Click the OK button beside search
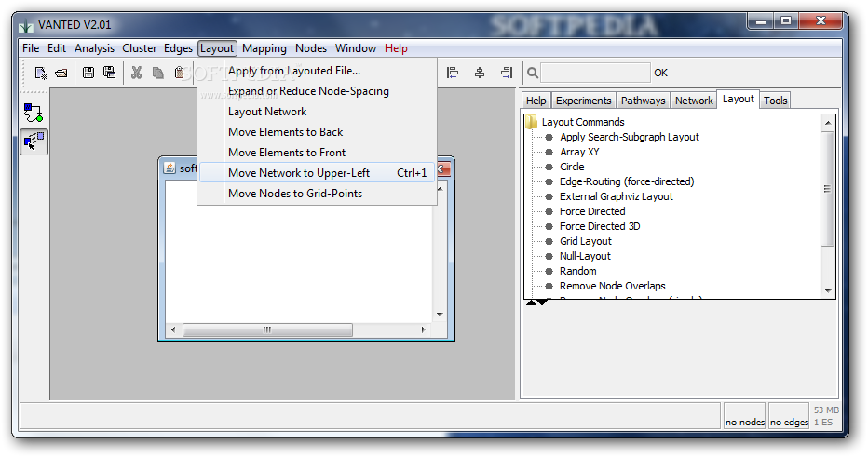Image resolution: width=868 pixels, height=457 pixels. (x=660, y=73)
